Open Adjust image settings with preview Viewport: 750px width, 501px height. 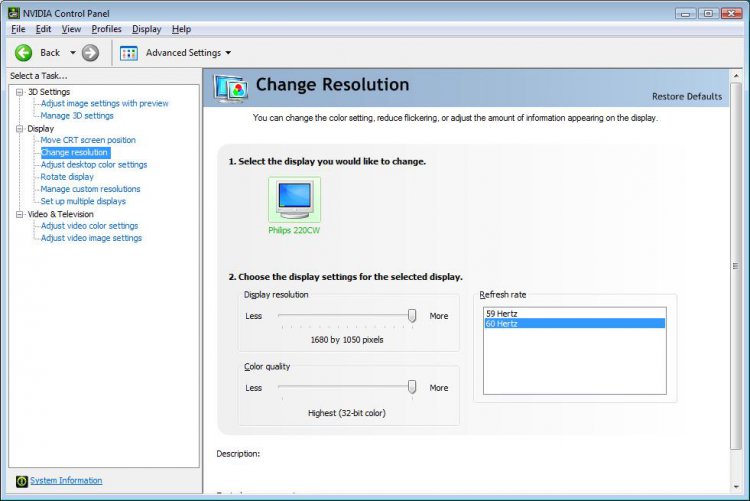(104, 103)
